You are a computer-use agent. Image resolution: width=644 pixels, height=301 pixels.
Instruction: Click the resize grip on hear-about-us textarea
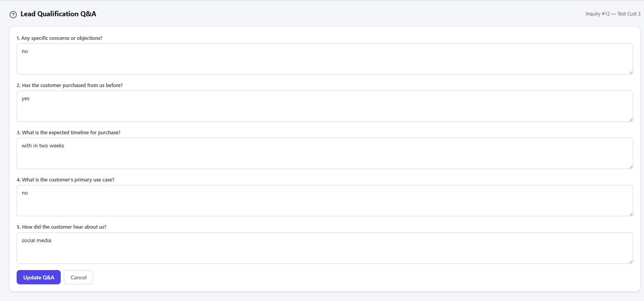tap(631, 262)
